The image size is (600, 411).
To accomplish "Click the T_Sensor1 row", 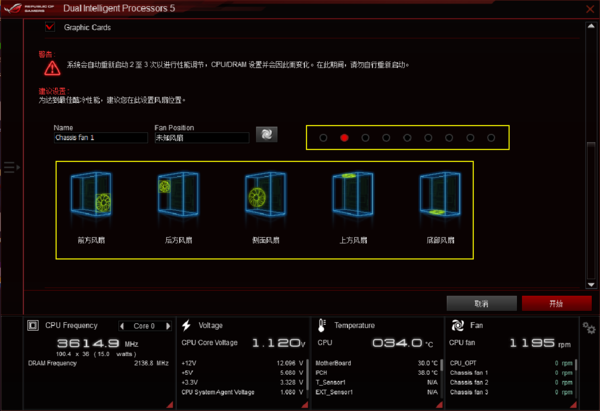I will pyautogui.click(x=377, y=382).
